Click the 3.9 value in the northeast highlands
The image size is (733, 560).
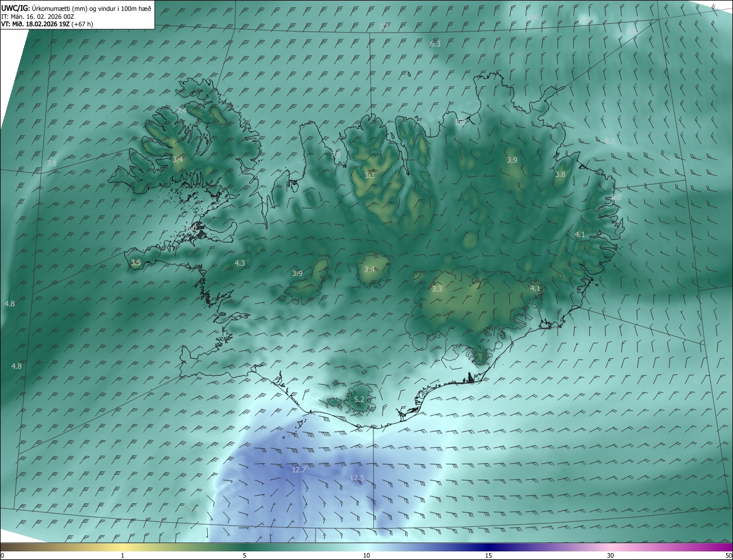pos(512,160)
